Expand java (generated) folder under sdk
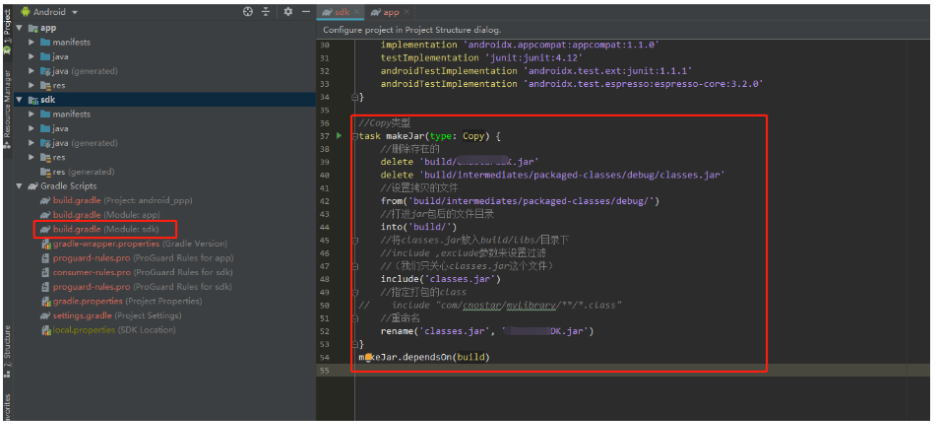The width and height of the screenshot is (939, 428). coord(32,143)
